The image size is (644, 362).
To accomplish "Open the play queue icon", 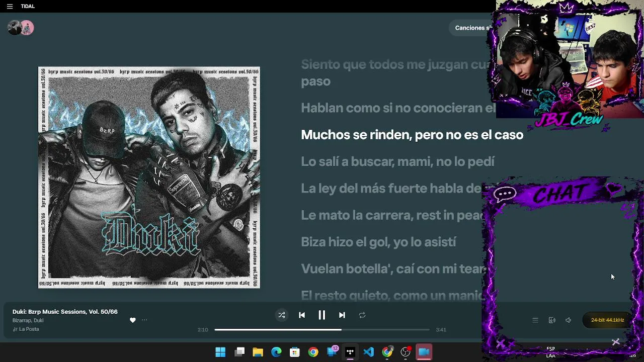I will tap(535, 320).
